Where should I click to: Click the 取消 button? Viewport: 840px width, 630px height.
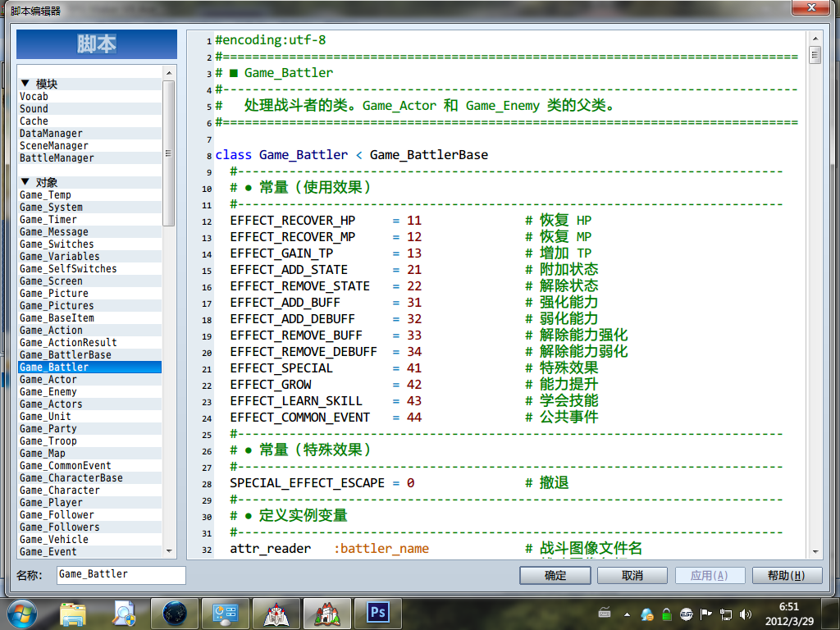point(632,575)
